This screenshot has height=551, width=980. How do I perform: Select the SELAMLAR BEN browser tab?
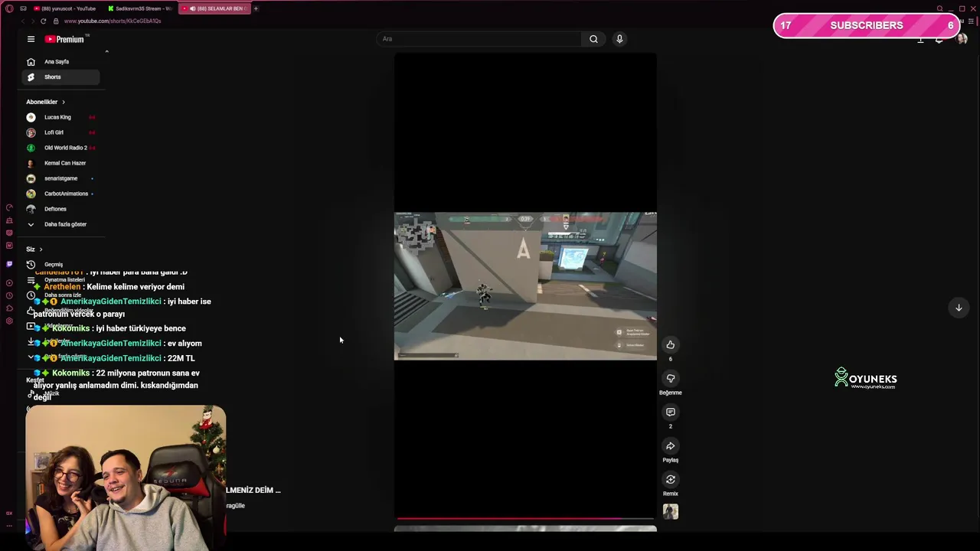click(214, 8)
